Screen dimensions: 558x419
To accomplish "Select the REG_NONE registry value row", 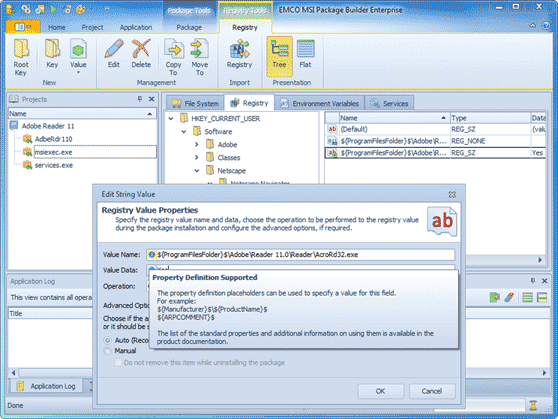I will click(x=436, y=141).
